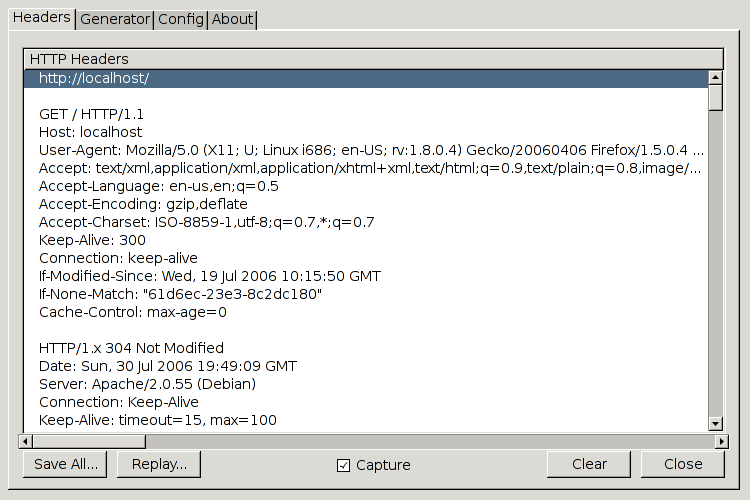Select the GET / HTTP/1.1 request line

(x=92, y=114)
